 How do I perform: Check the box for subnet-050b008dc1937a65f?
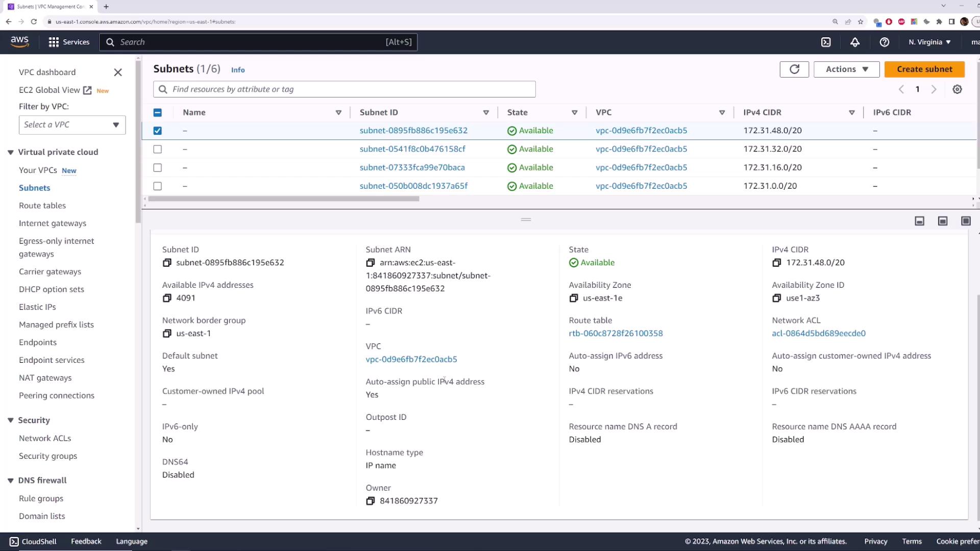point(158,186)
